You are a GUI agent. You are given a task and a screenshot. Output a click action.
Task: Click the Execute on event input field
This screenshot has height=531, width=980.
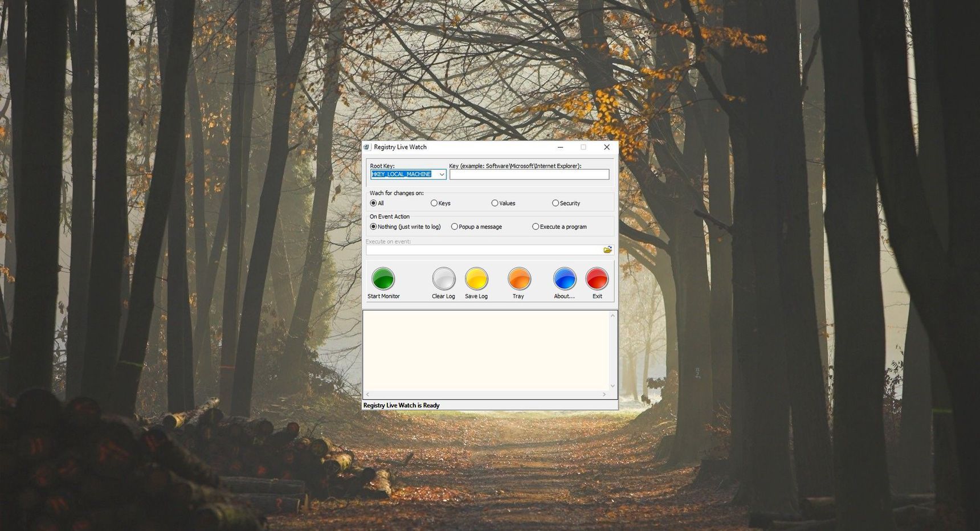[484, 250]
